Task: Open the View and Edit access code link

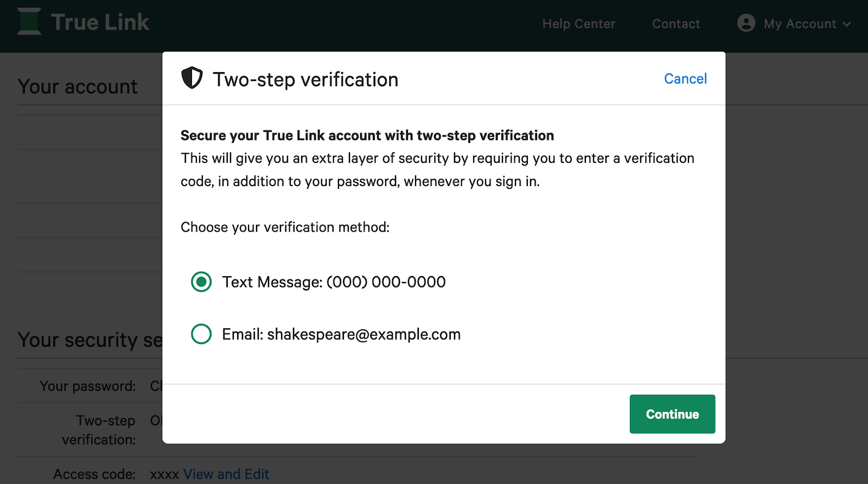Action: (226, 474)
